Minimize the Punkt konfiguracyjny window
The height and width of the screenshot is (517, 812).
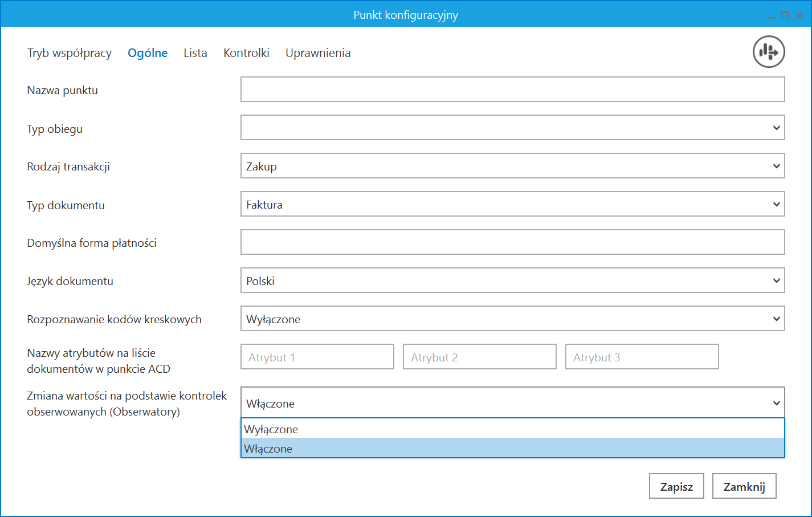(x=771, y=16)
